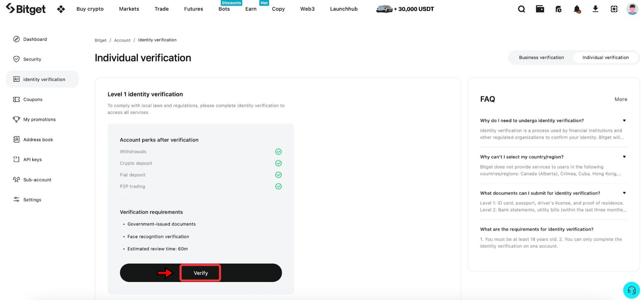Click the download app icon
This screenshot has height=300, width=644.
(x=595, y=9)
